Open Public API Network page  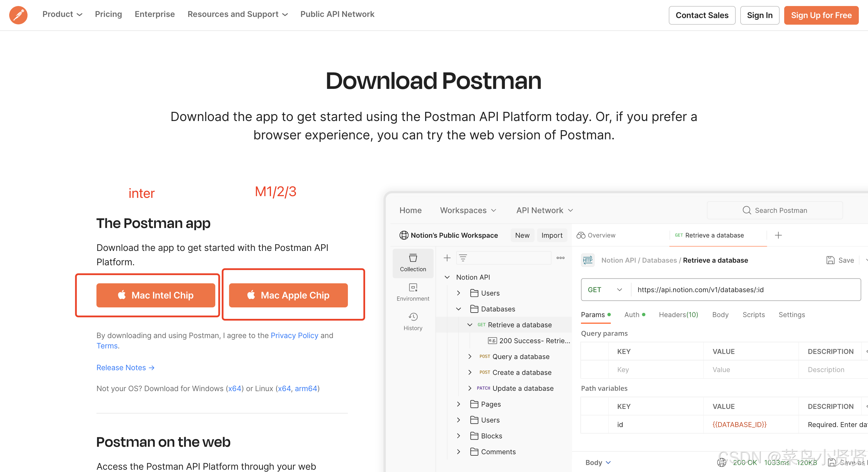tap(337, 14)
